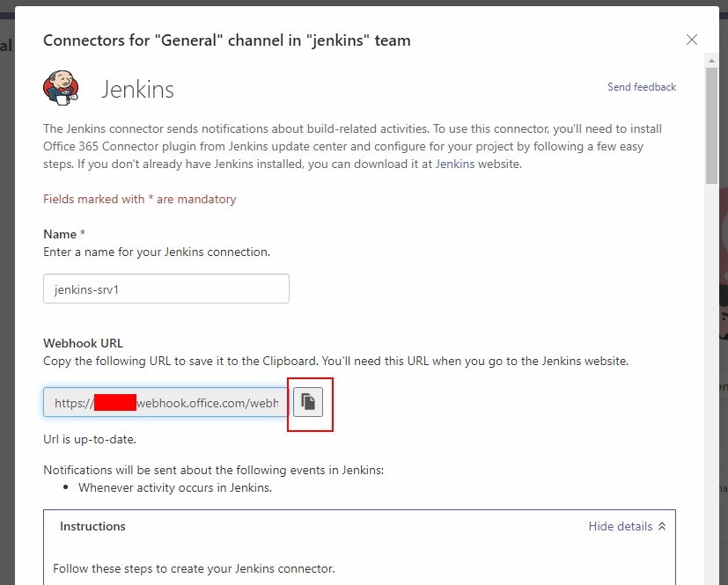Click the Jenkins logo at the dialog top
This screenshot has height=585, width=728.
[61, 88]
